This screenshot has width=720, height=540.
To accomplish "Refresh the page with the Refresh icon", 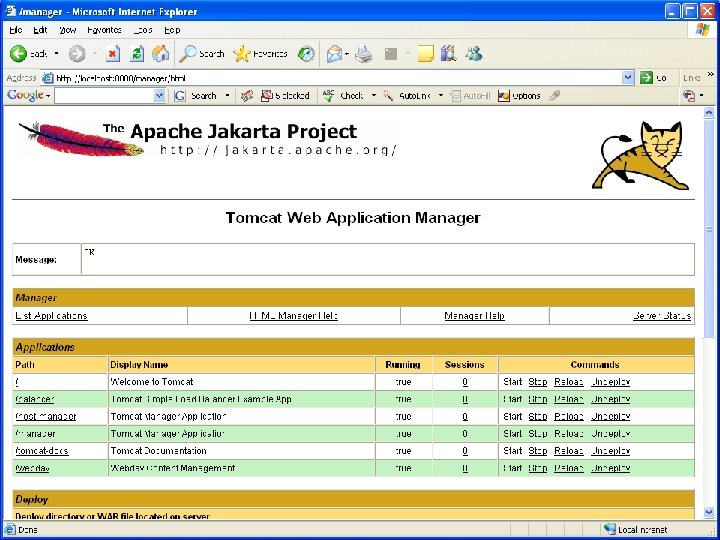I will [x=137, y=54].
